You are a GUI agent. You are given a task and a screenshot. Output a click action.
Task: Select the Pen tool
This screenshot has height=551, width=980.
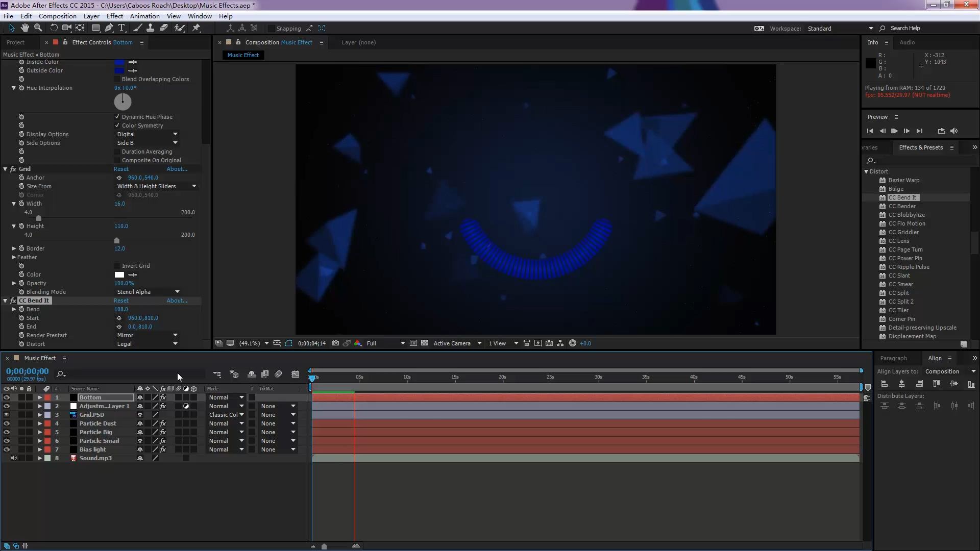109,28
